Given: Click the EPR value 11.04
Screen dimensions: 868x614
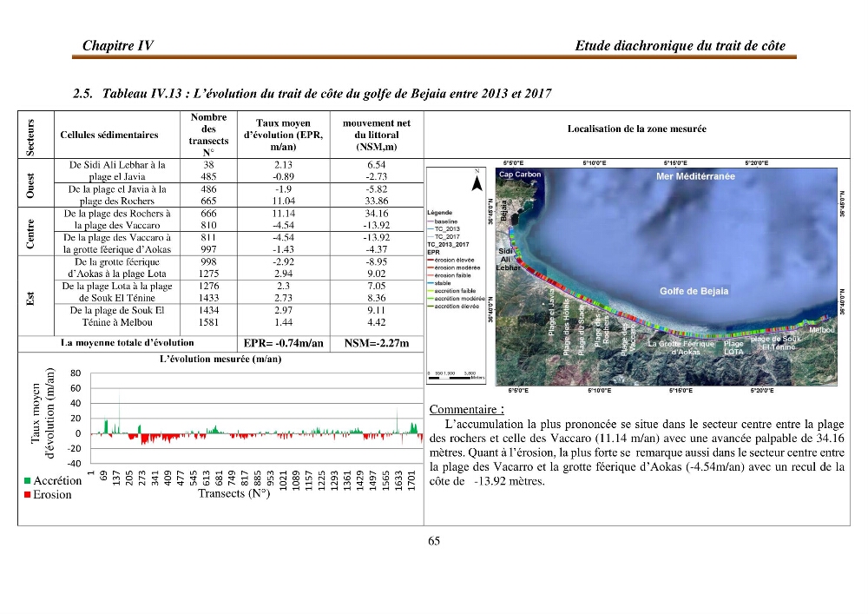Looking at the screenshot, I should click(x=284, y=201).
